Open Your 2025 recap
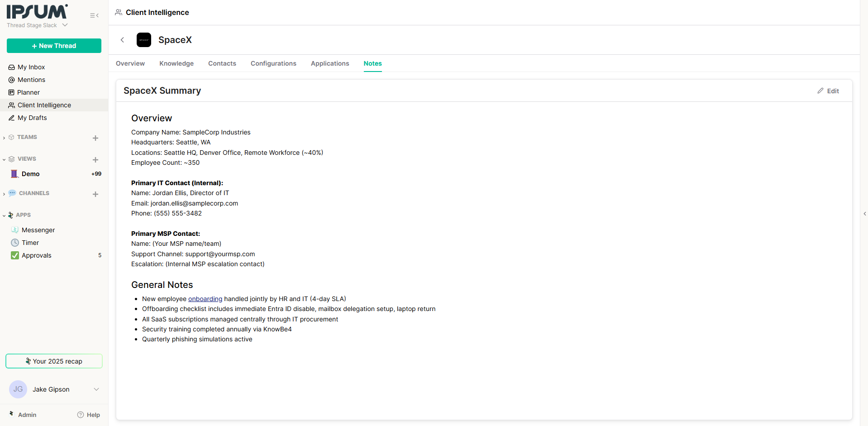This screenshot has width=868, height=426. (54, 361)
